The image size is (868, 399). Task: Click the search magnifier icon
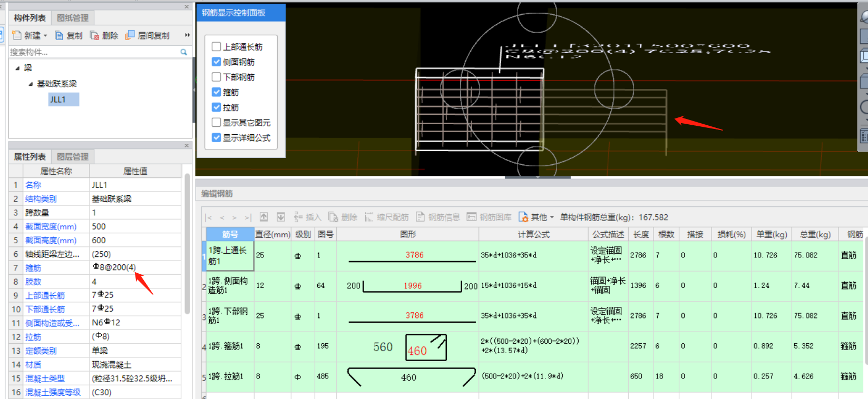(x=183, y=52)
